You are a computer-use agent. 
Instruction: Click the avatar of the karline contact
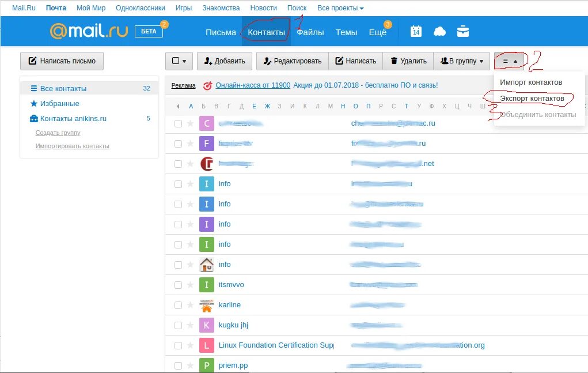207,305
